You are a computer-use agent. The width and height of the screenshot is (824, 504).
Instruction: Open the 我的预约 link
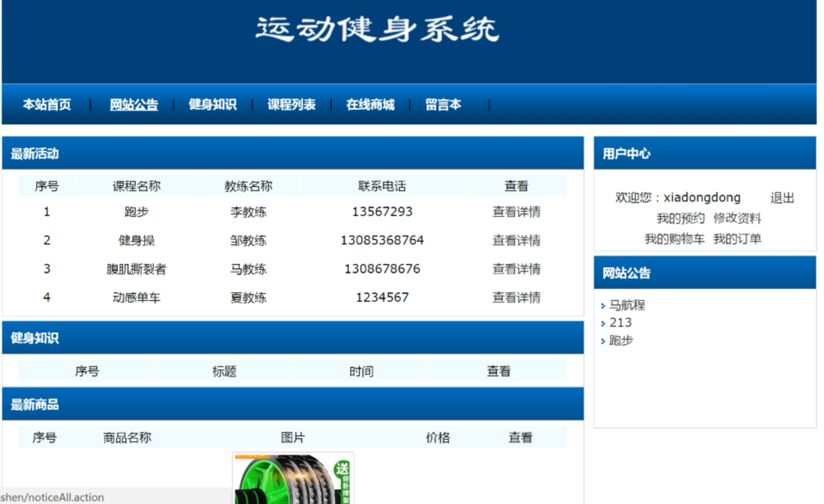680,218
